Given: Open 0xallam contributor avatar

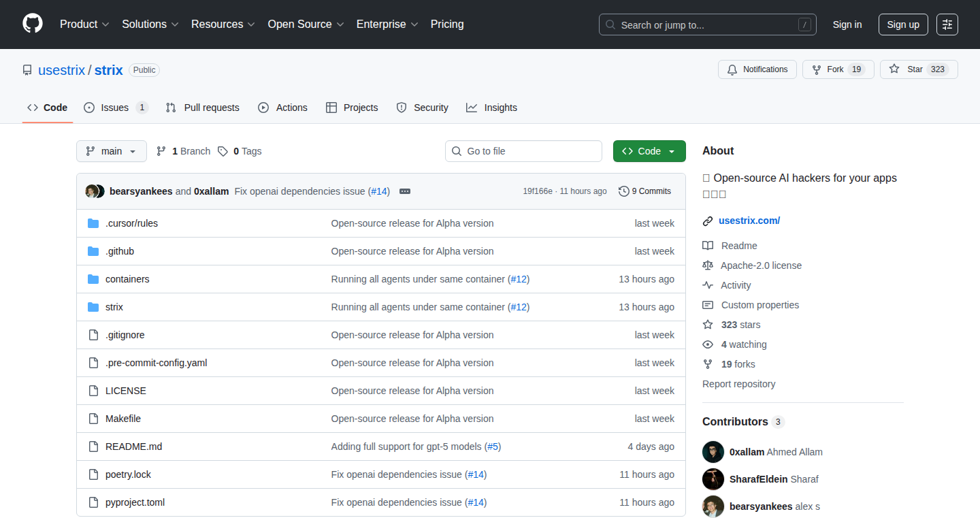Looking at the screenshot, I should [713, 452].
